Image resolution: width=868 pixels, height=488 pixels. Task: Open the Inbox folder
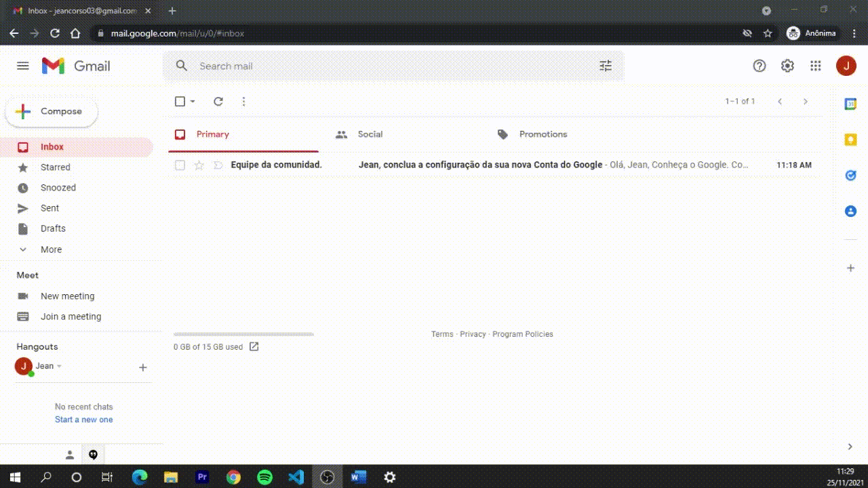pos(76,147)
